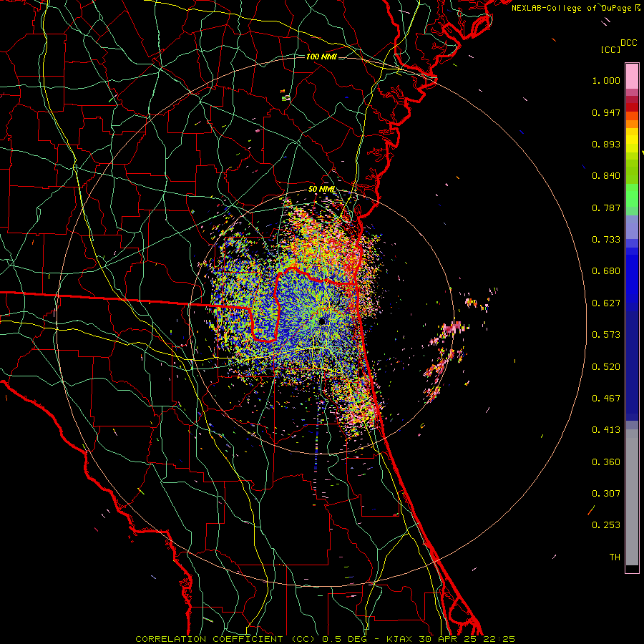The height and width of the screenshot is (644, 644).
Task: Click the black radar site dot
Action: (x=322, y=321)
